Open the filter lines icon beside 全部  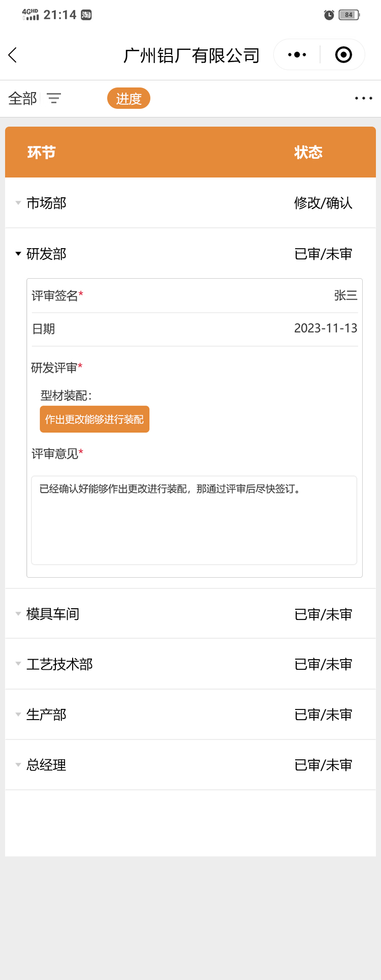(54, 98)
